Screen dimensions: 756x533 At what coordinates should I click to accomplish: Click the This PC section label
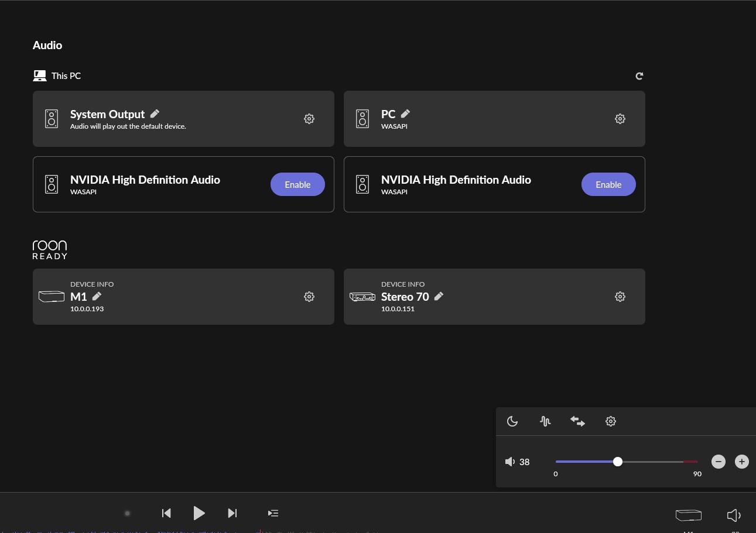[x=66, y=76]
